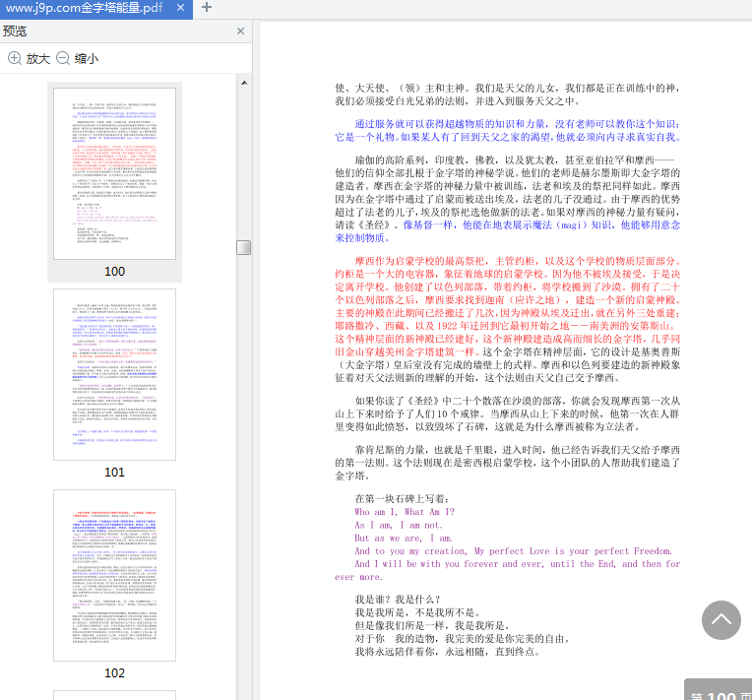752x700 pixels.
Task: Click the English line "Who am I, What Am I?"
Action: pyautogui.click(x=405, y=512)
